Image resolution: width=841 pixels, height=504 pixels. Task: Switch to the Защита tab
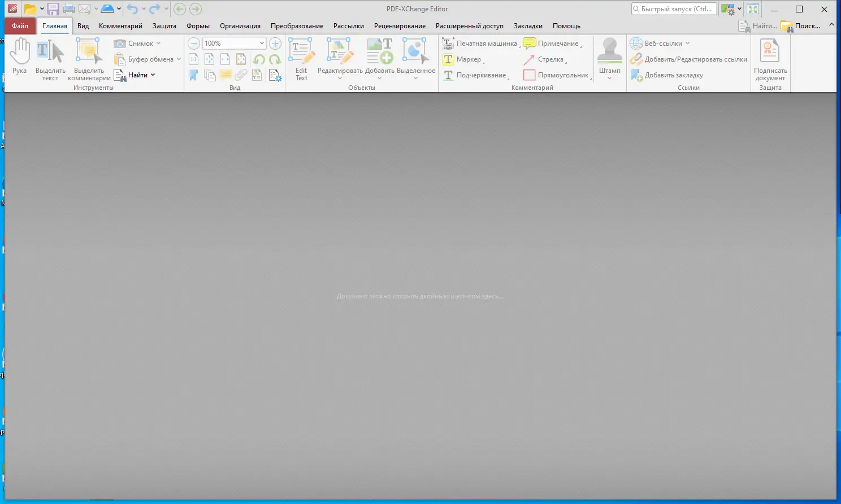tap(164, 26)
